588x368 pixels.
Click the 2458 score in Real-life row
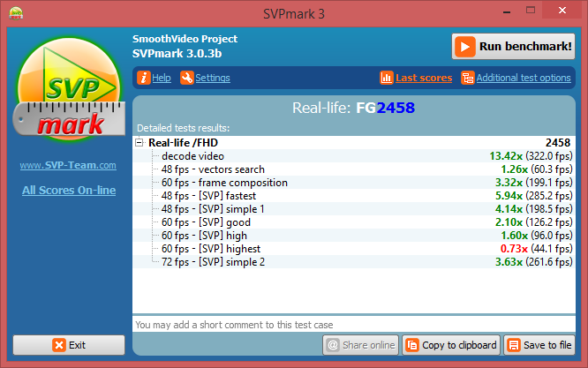[558, 142]
